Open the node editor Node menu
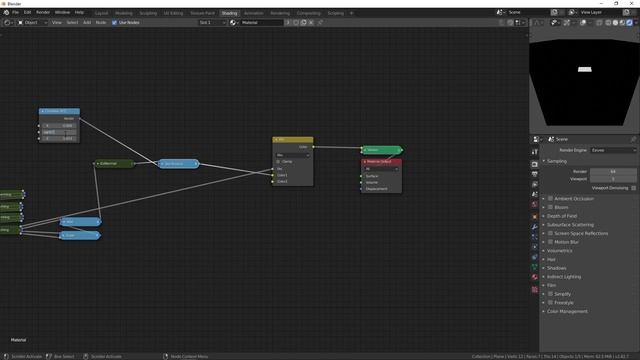 click(x=101, y=22)
